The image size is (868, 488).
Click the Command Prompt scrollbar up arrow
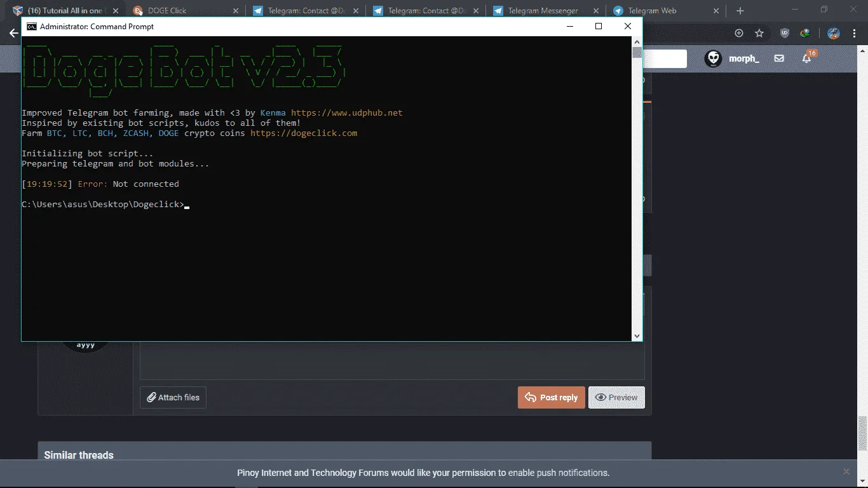point(637,41)
